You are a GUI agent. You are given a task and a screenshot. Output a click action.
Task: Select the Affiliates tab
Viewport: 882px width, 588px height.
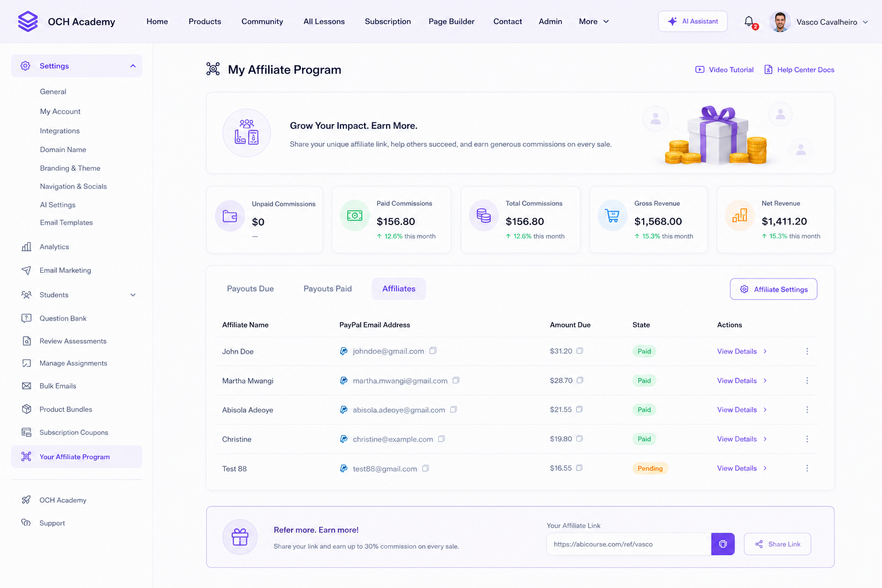click(399, 289)
